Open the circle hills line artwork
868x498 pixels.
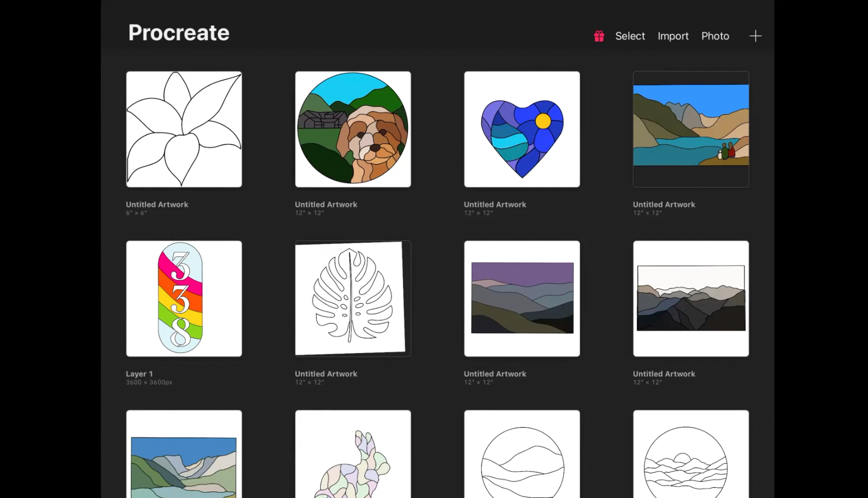[x=522, y=454]
